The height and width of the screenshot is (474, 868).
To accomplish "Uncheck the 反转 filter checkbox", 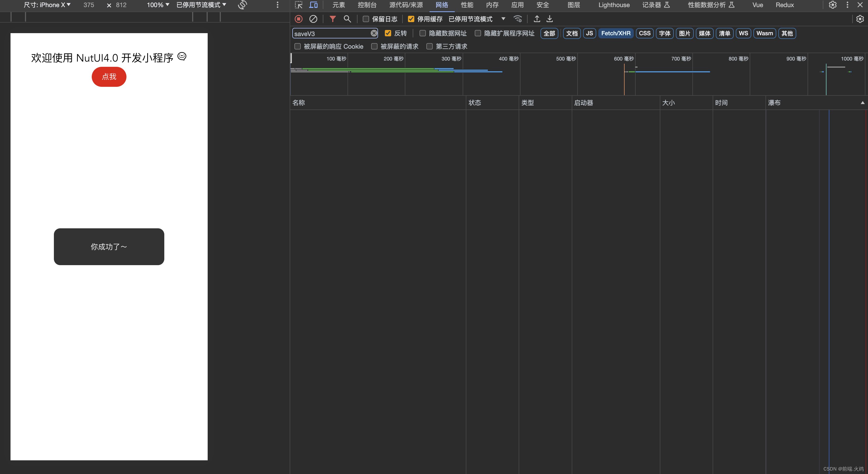I will [388, 33].
